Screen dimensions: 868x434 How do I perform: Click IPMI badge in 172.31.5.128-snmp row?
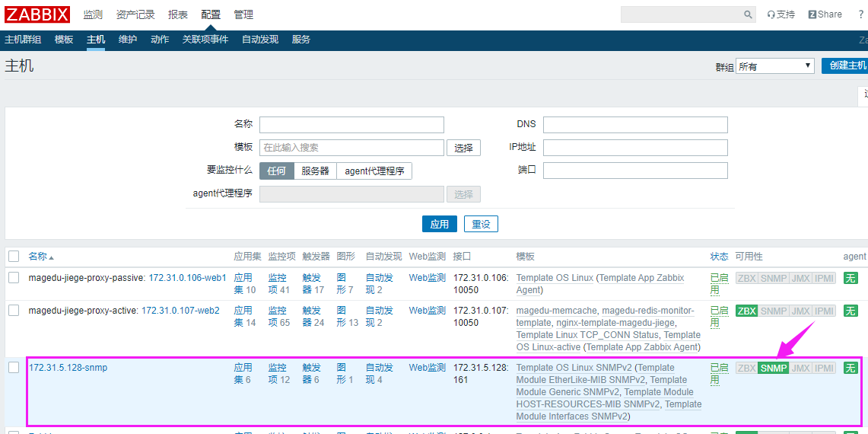[x=825, y=368]
